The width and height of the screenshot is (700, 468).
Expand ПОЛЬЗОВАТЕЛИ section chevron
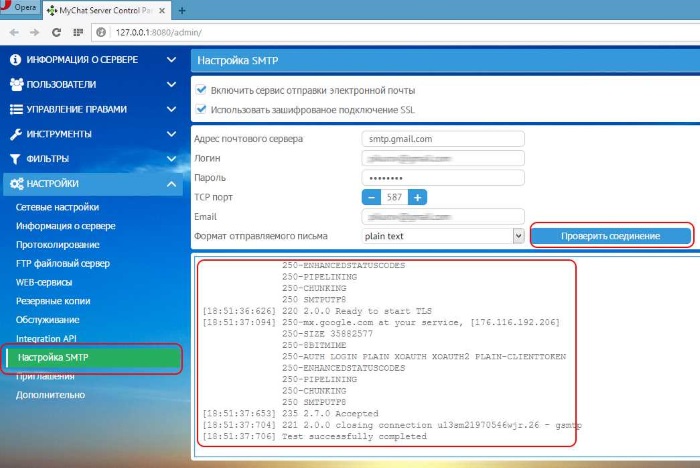[171, 84]
